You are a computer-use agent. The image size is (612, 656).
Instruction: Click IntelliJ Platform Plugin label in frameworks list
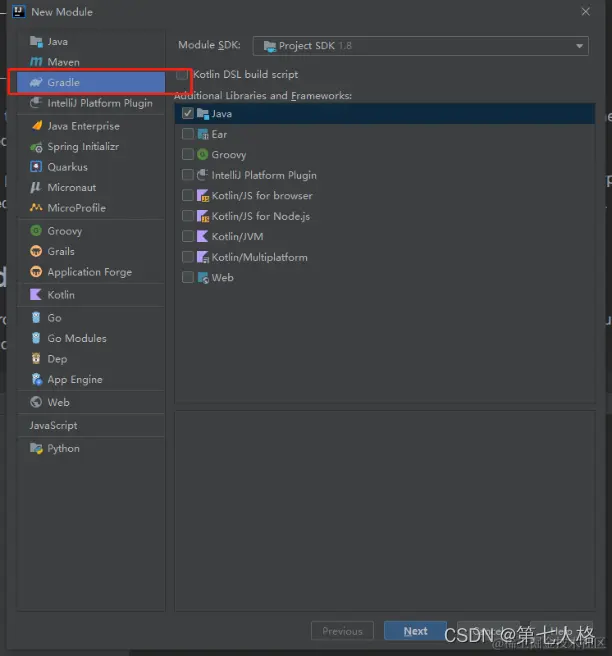(264, 175)
